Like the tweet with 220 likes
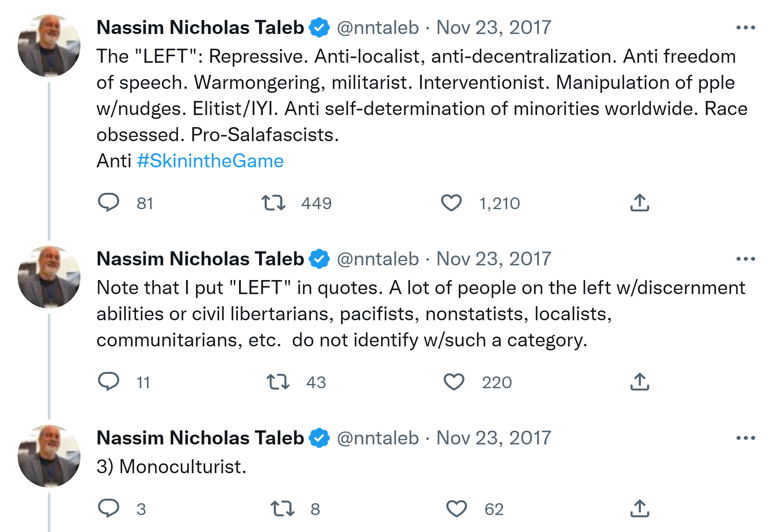 [x=454, y=382]
